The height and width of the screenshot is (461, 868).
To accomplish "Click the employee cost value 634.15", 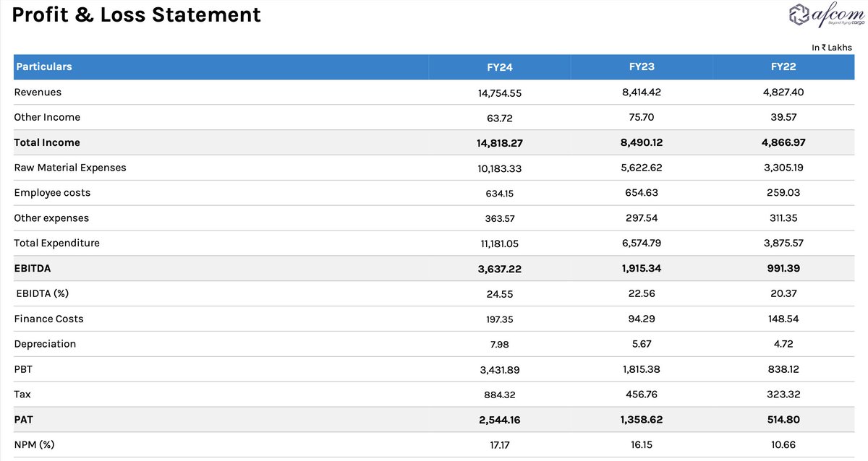I will [x=500, y=194].
